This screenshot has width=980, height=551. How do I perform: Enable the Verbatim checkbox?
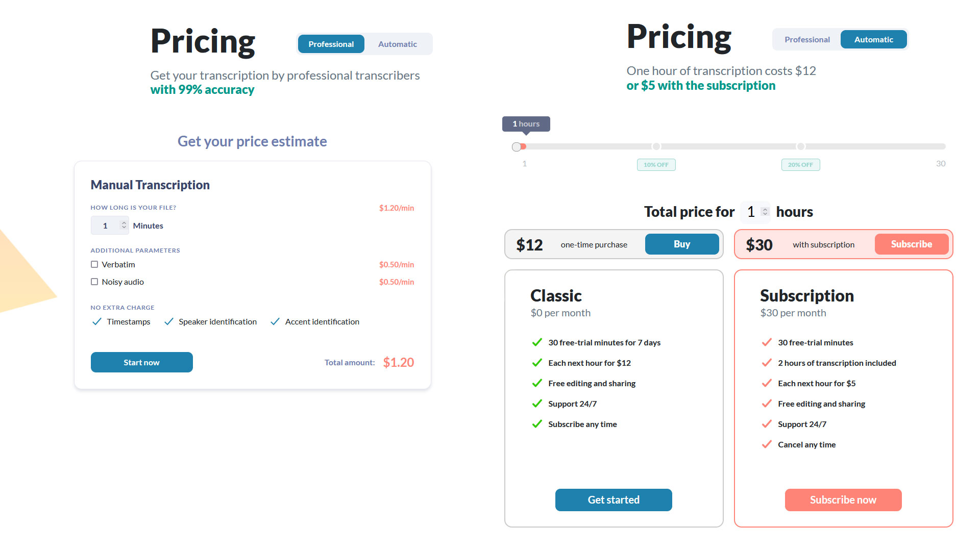coord(94,264)
